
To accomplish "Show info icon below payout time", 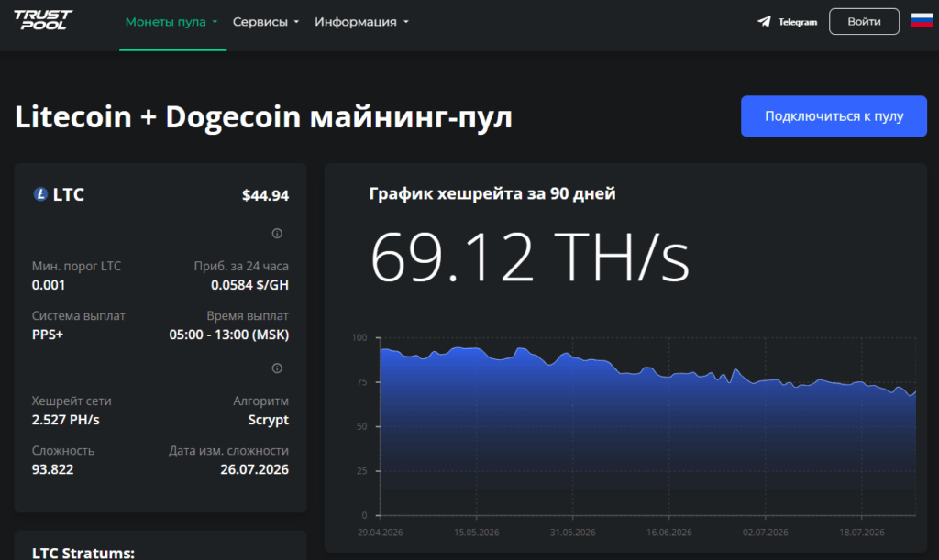I will click(x=277, y=368).
